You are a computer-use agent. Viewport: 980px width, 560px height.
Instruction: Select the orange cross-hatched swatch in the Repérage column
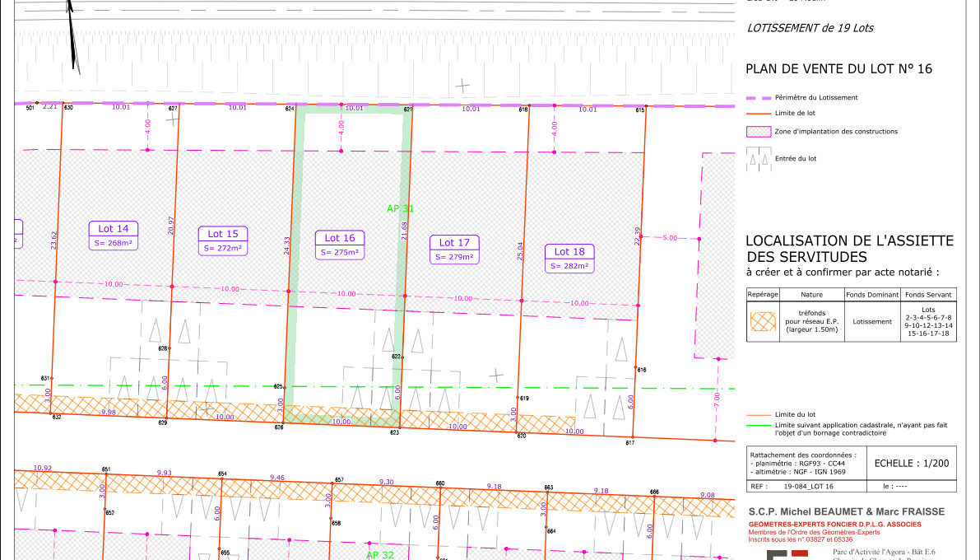click(x=763, y=322)
